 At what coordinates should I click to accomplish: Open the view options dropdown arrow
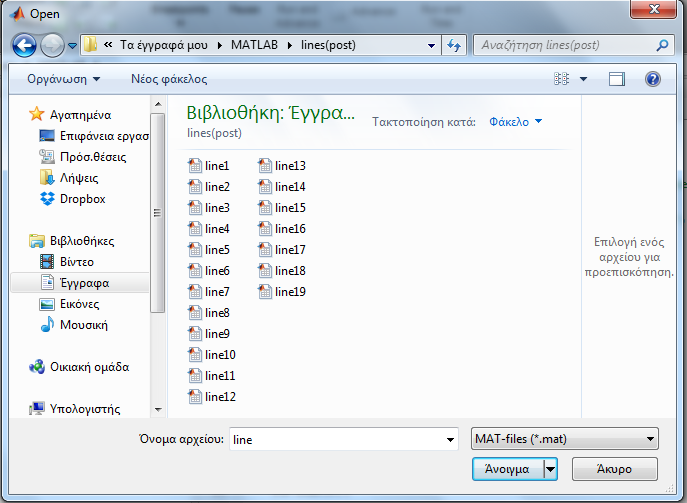coord(583,79)
